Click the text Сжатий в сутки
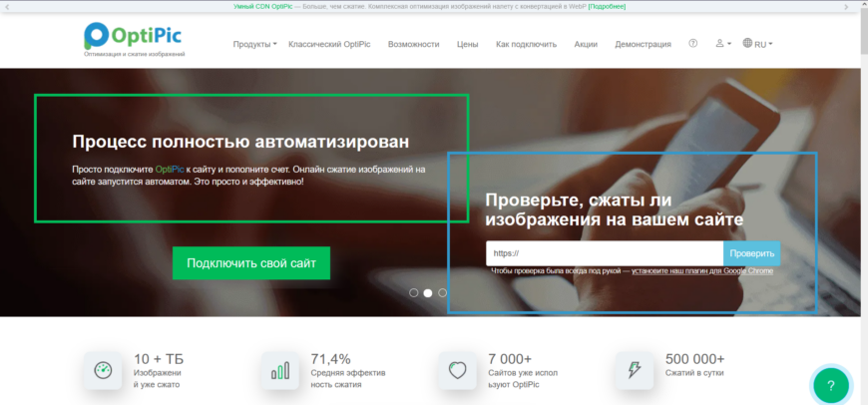Screen dimensions: 868x405 [x=694, y=373]
